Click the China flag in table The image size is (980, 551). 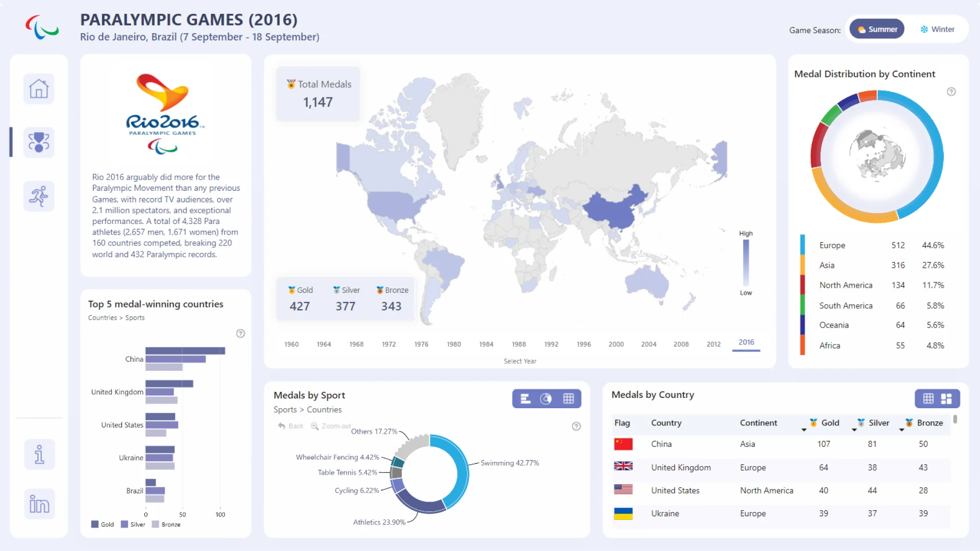(623, 444)
